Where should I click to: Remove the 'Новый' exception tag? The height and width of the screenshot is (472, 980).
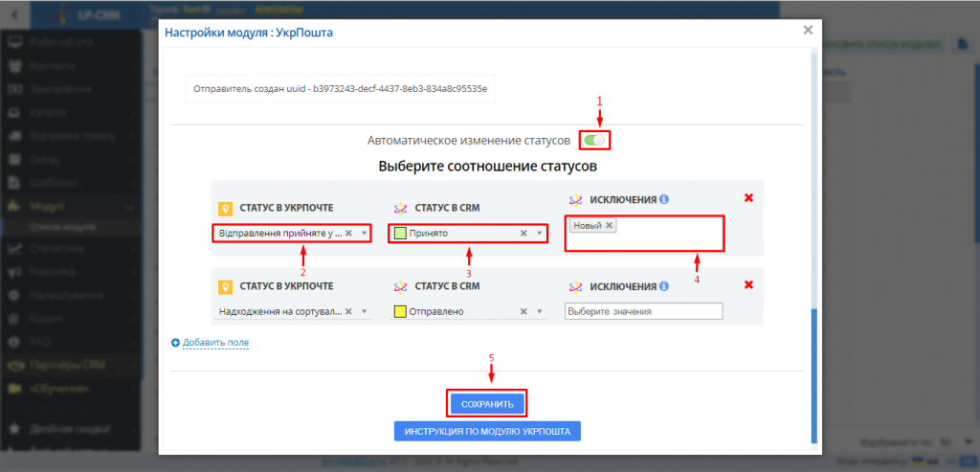(x=610, y=226)
